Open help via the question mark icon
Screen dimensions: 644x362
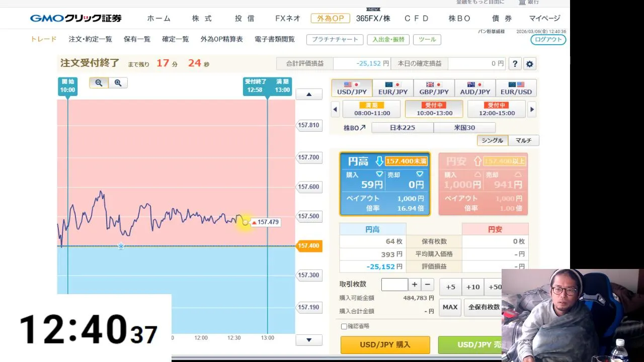point(514,64)
